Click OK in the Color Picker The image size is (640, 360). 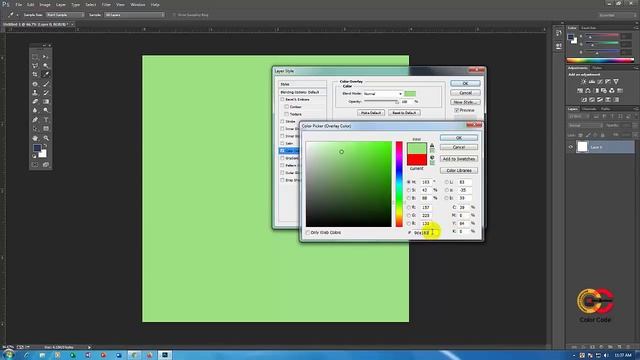click(459, 138)
